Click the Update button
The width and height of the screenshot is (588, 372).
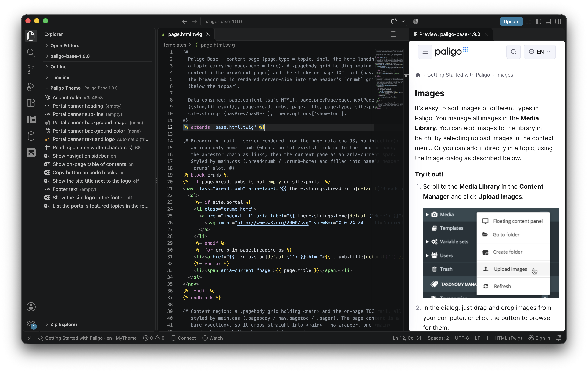[511, 21]
